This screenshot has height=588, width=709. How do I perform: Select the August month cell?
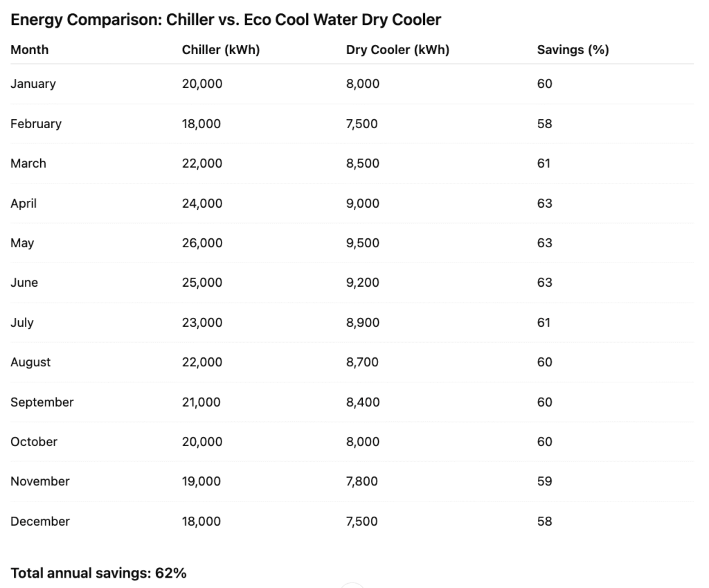tap(30, 362)
